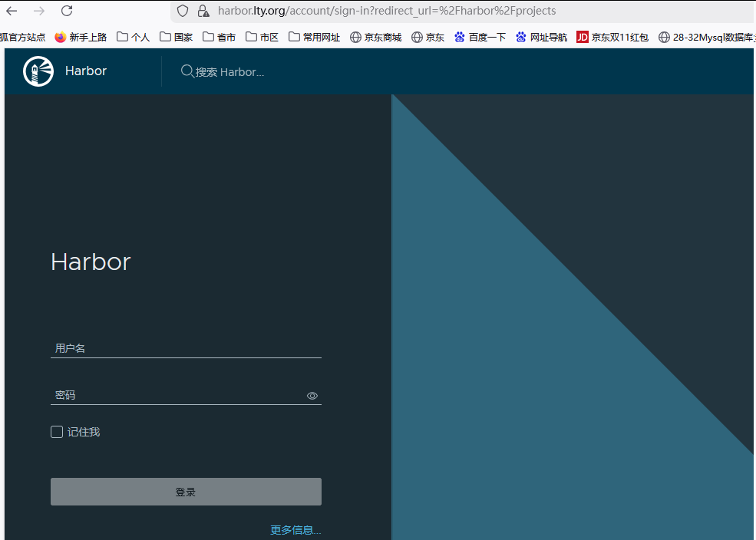Click the 登录 login button
This screenshot has height=540, width=756.
point(186,492)
